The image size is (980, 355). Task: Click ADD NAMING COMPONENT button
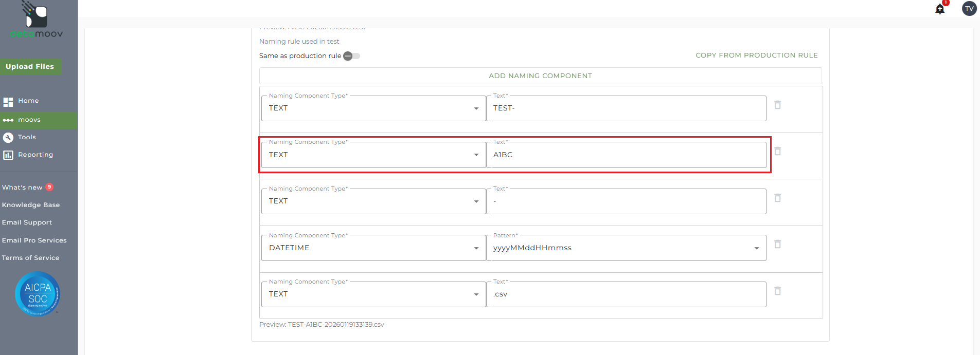(x=540, y=76)
